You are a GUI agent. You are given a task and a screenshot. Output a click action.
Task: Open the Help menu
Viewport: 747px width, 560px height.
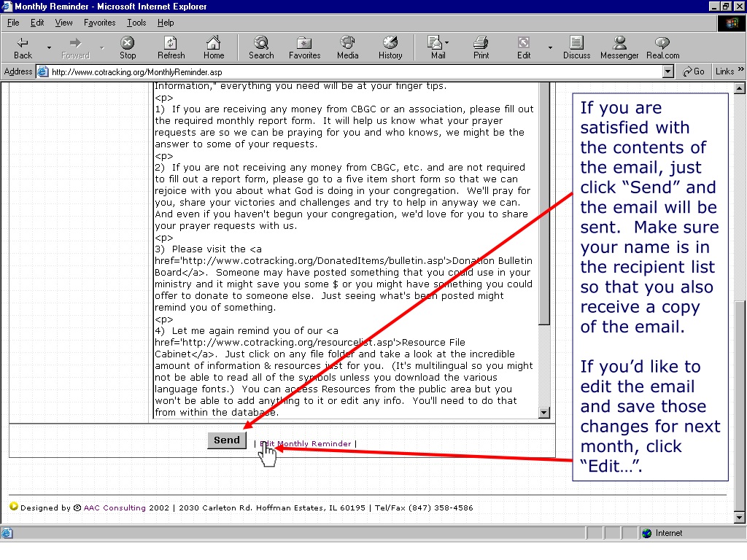(166, 23)
